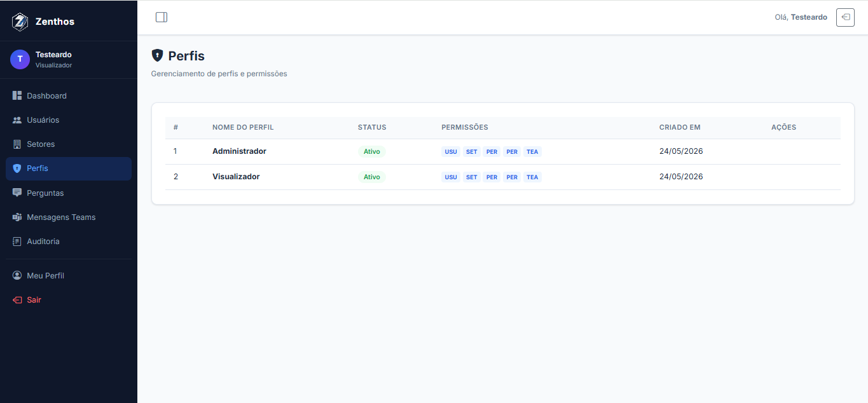The image size is (868, 403).
Task: Open Mensagens Teams from sidebar
Action: [x=69, y=217]
